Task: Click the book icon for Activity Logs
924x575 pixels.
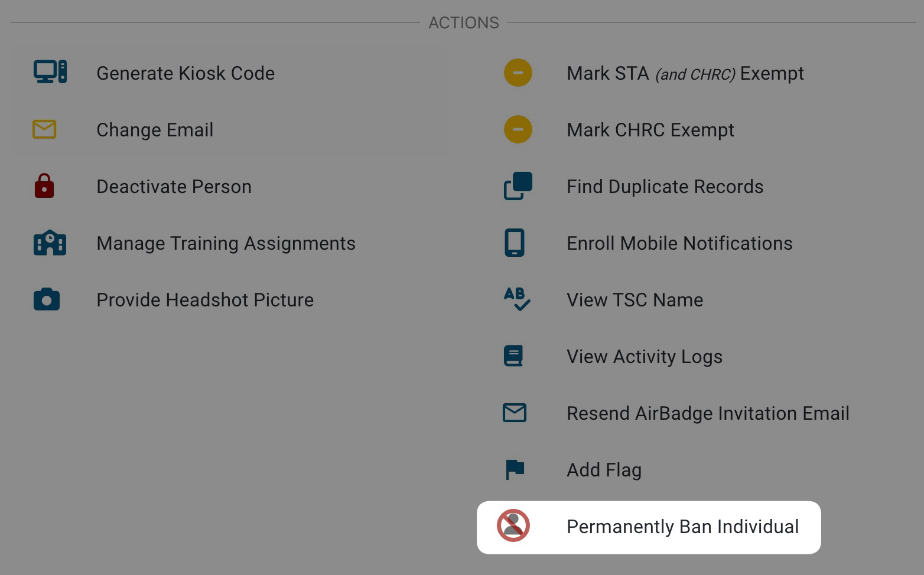Action: pyautogui.click(x=513, y=356)
